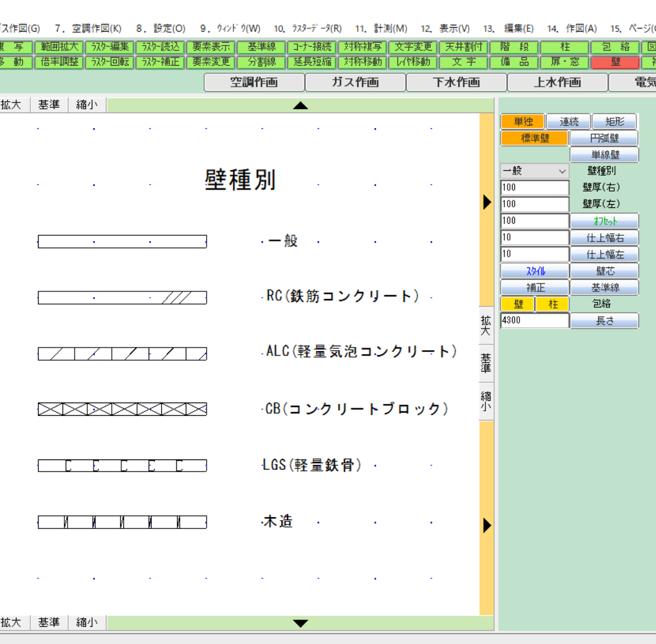This screenshot has height=644, width=656.
Task: Open the 作図(A) menu
Action: click(x=572, y=28)
